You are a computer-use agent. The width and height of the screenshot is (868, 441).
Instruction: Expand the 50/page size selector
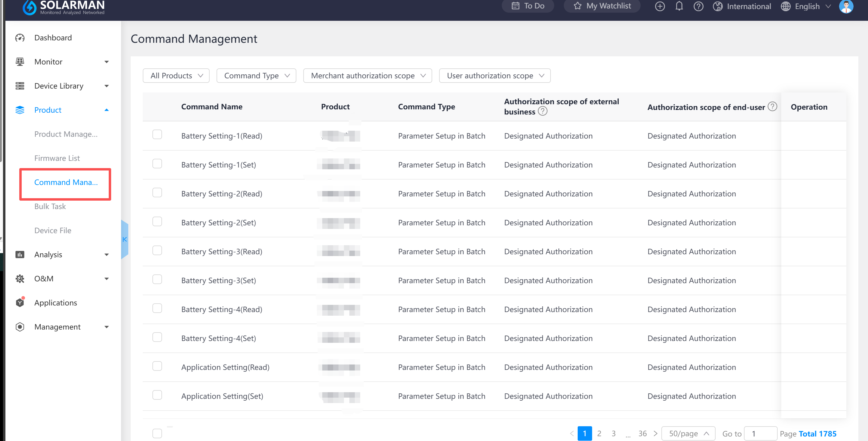tap(688, 433)
